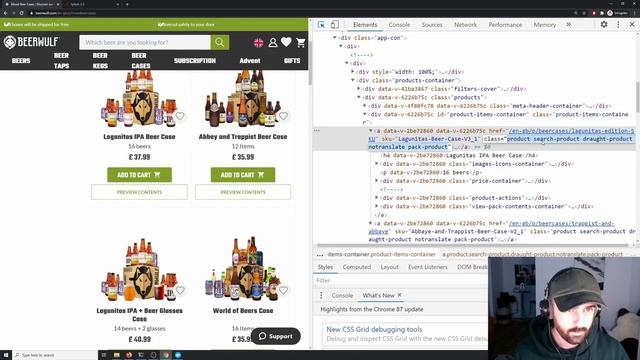The image size is (640, 360).
Task: Switch to the Performance tab
Action: click(505, 25)
